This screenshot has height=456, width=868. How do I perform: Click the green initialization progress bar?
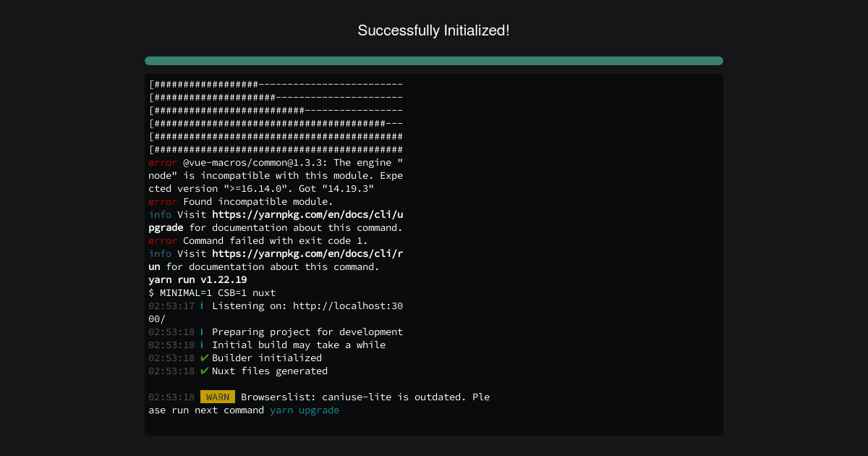(x=434, y=61)
